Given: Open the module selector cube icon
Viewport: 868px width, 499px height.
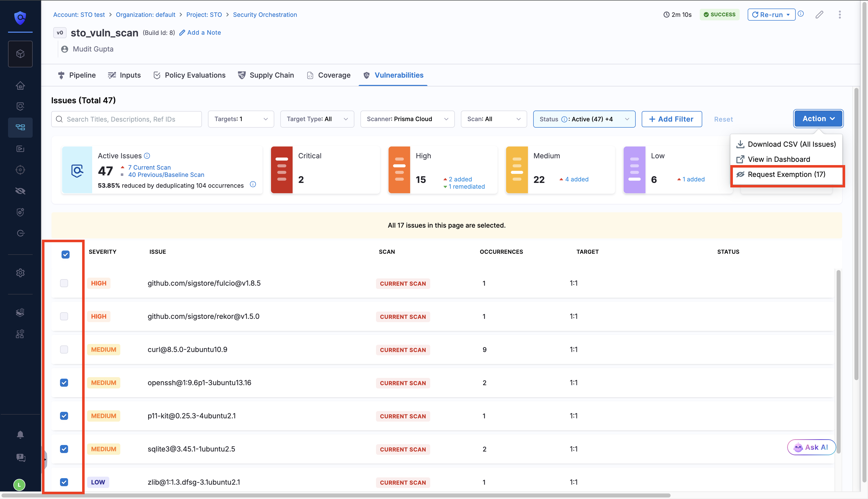Looking at the screenshot, I should (20, 54).
